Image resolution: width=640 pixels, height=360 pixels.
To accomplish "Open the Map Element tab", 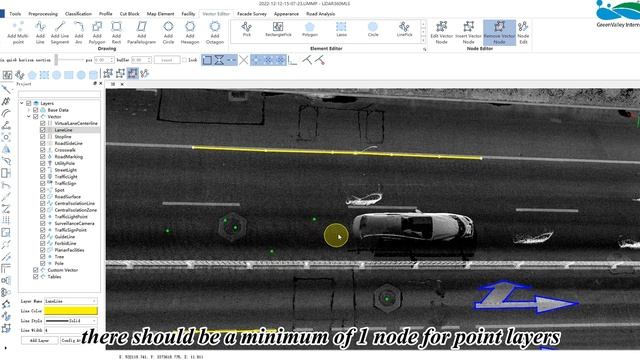I will point(160,14).
